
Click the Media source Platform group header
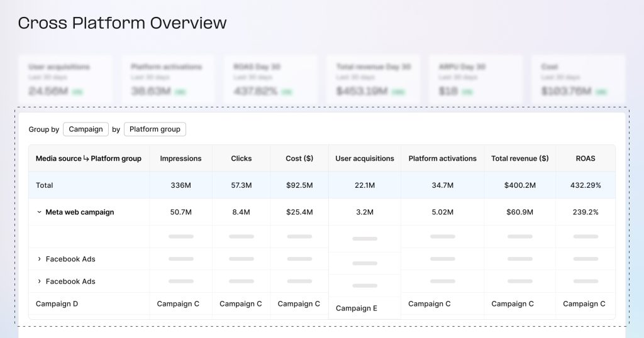(x=88, y=158)
